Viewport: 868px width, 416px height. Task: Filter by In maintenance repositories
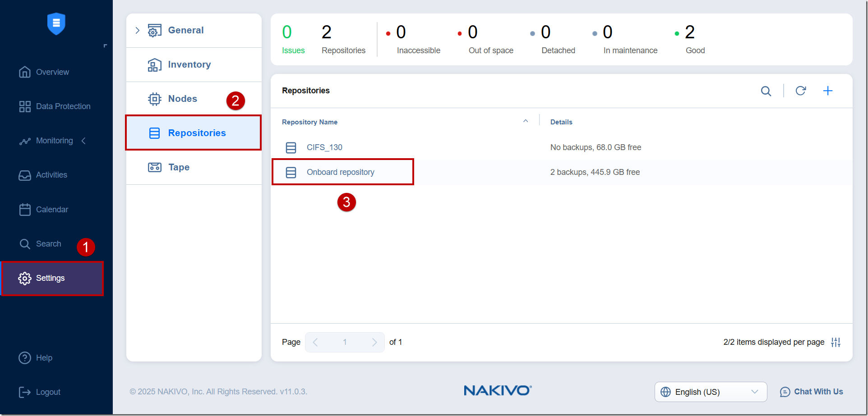(x=625, y=40)
